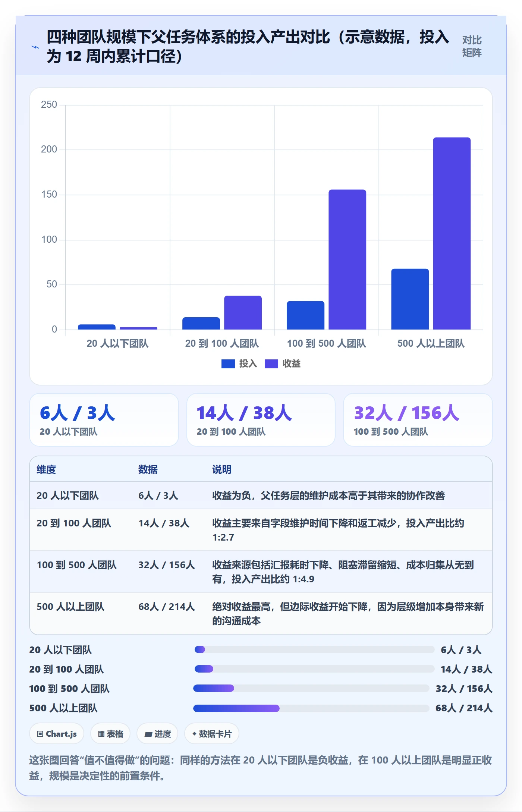Click the 68人 / 214人 cell in the table

(x=167, y=607)
